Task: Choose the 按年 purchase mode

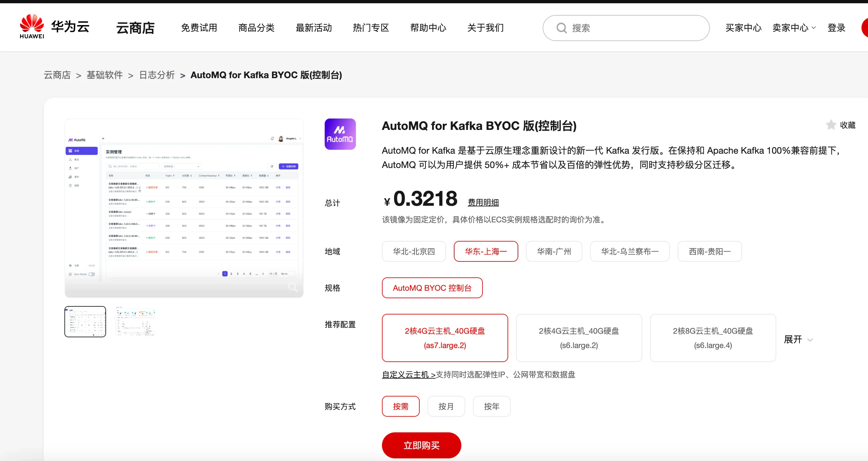Action: (x=491, y=406)
